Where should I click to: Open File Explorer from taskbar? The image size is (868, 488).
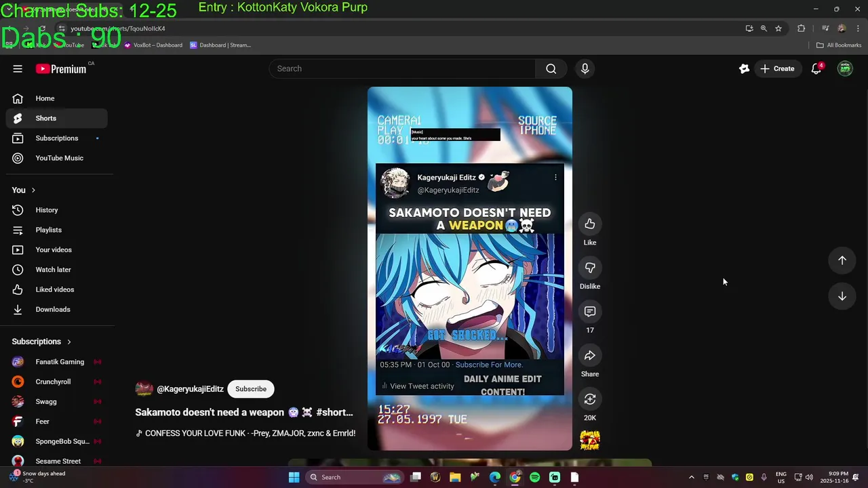(455, 477)
